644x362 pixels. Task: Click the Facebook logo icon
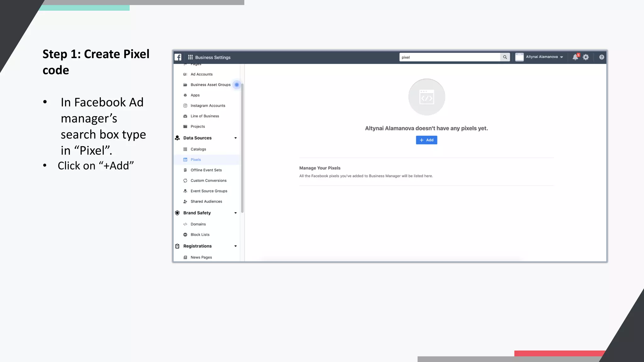click(178, 57)
